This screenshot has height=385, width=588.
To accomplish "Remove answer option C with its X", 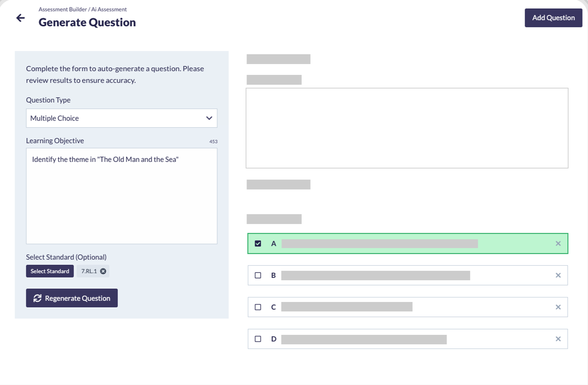I will click(x=558, y=307).
